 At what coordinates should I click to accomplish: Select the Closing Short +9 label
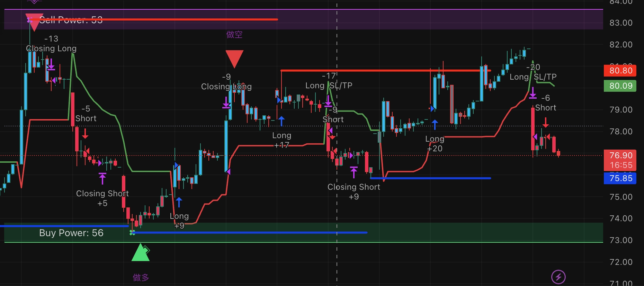tap(354, 192)
